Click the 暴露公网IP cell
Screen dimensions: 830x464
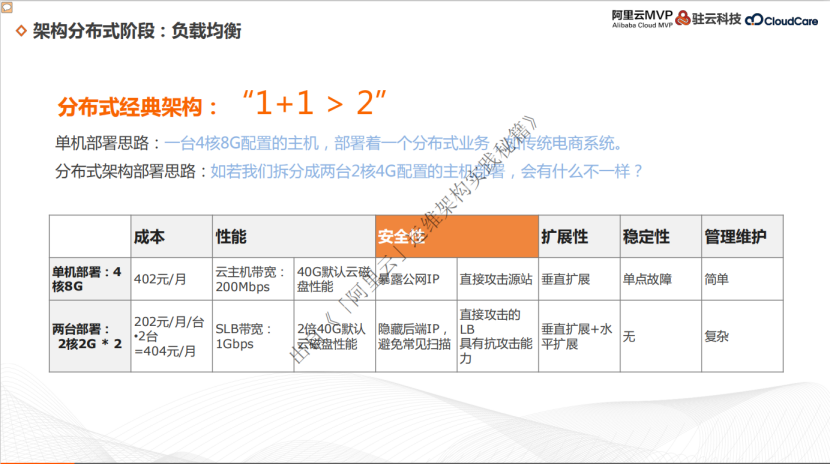[416, 279]
